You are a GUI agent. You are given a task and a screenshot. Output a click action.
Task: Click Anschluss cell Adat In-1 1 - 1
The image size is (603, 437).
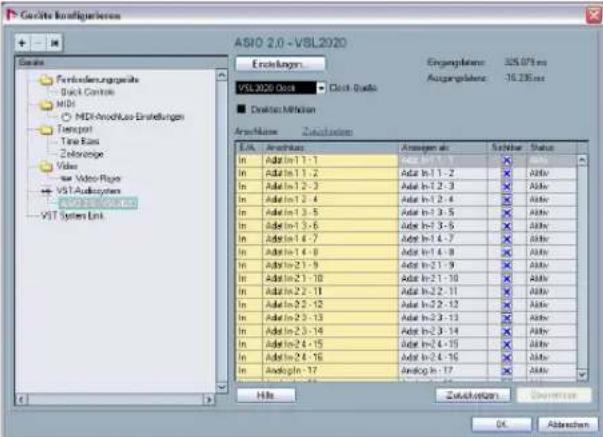[x=330, y=160]
